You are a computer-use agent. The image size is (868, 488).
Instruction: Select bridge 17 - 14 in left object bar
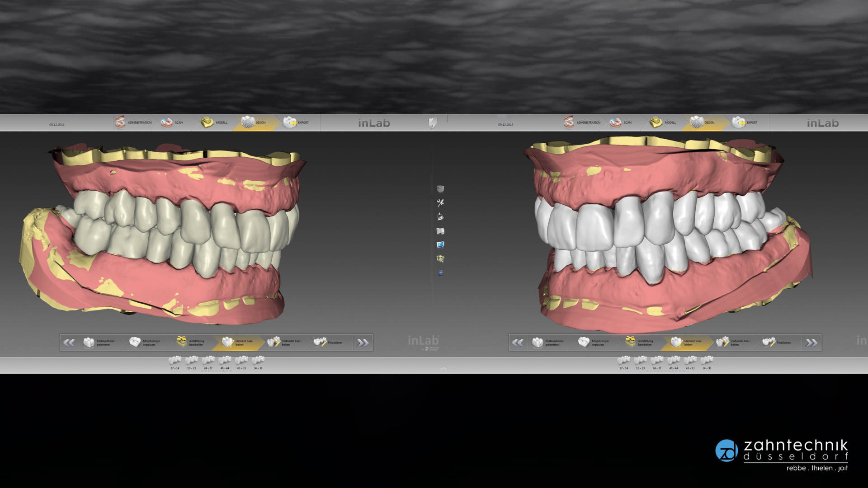(x=175, y=363)
